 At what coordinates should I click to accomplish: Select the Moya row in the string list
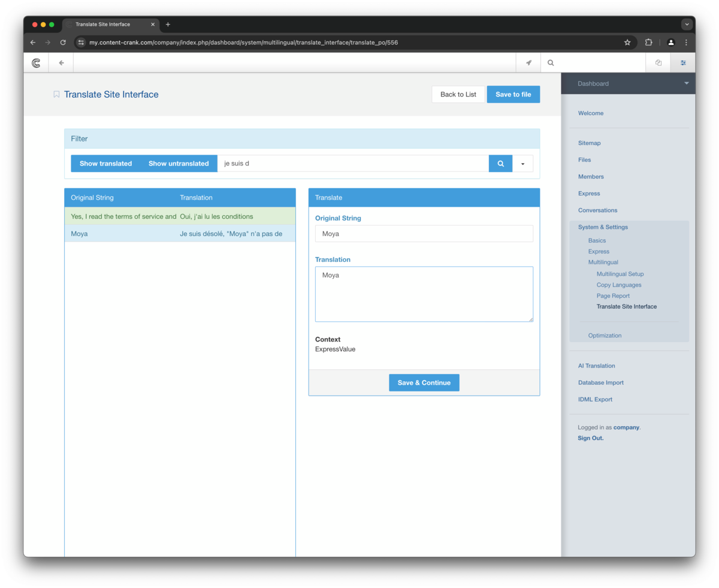point(180,234)
